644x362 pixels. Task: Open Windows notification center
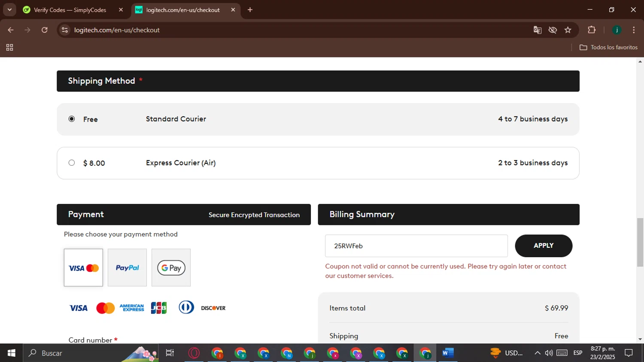[629, 353]
